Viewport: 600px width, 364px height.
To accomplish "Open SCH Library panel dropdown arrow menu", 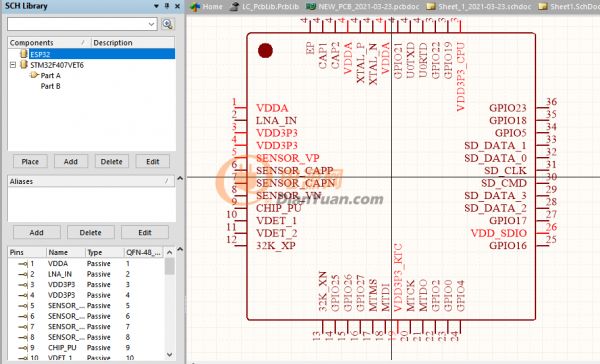I will [156, 7].
